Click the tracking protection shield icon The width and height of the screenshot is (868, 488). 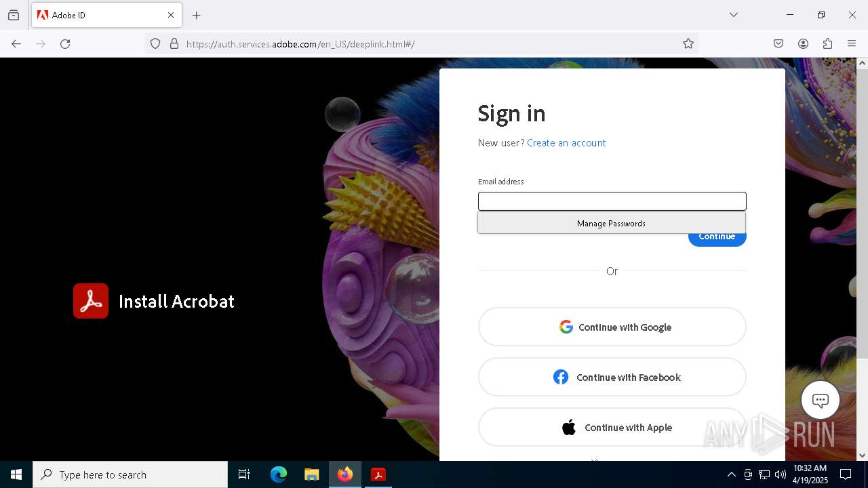click(155, 44)
